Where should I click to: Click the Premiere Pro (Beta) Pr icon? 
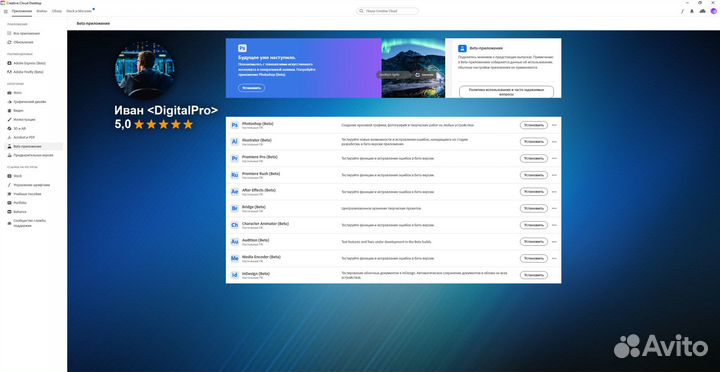(235, 158)
